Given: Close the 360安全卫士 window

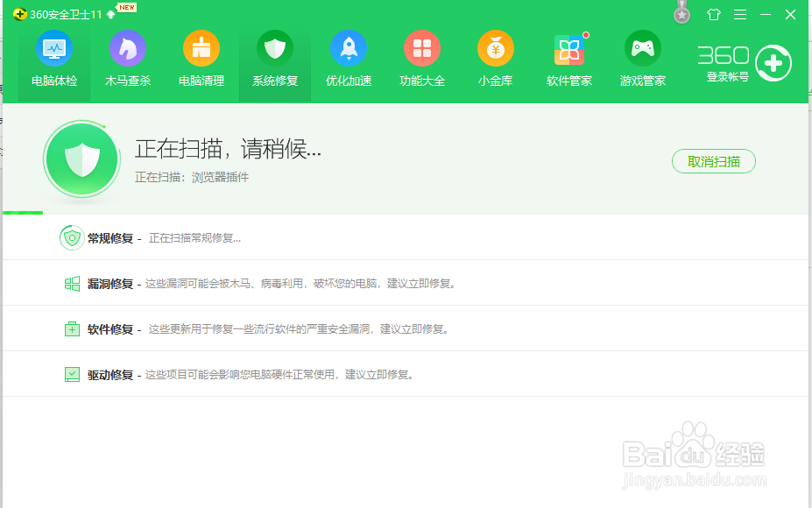Looking at the screenshot, I should pos(790,15).
